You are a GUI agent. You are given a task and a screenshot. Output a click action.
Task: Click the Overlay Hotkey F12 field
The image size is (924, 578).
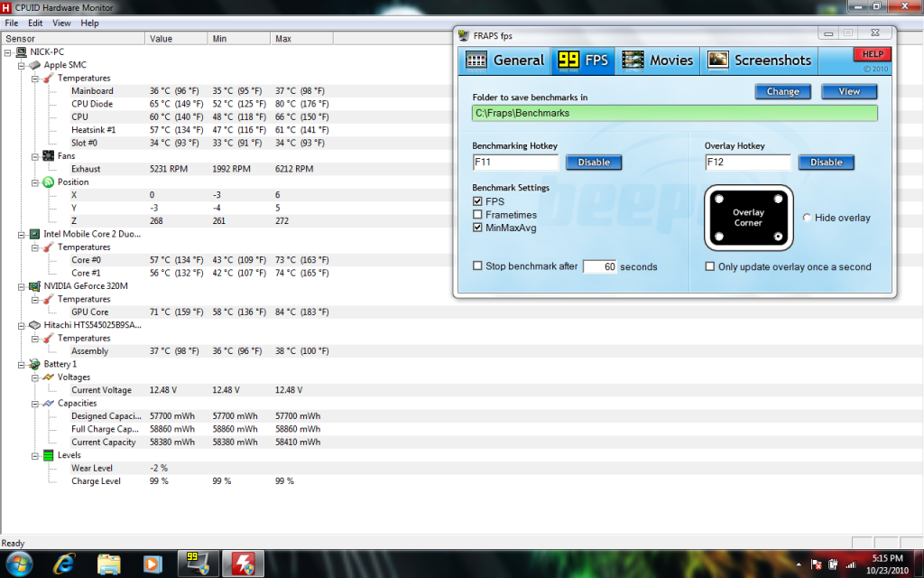pos(748,163)
